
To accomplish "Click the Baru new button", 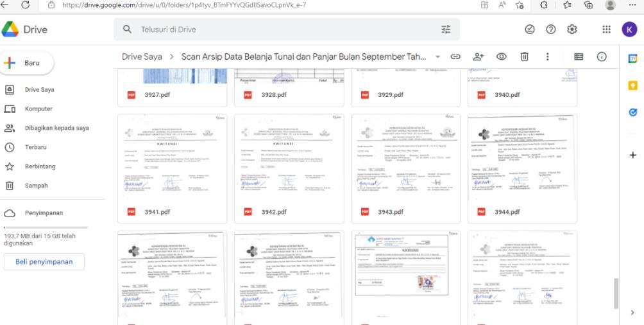I will tap(27, 63).
